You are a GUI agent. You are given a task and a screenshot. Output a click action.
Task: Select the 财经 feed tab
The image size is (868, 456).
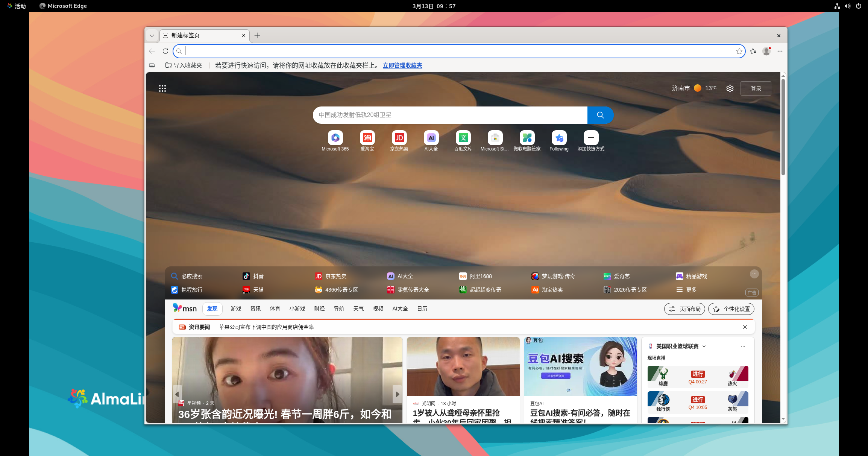point(319,309)
